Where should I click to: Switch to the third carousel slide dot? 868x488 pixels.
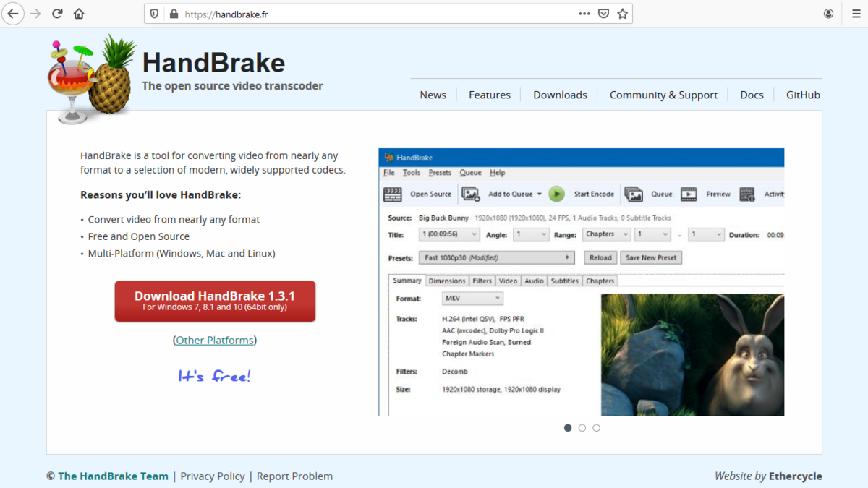pos(597,428)
